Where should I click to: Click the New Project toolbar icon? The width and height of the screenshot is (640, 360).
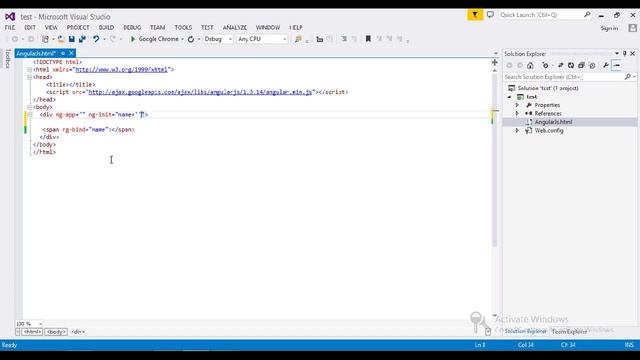45,39
